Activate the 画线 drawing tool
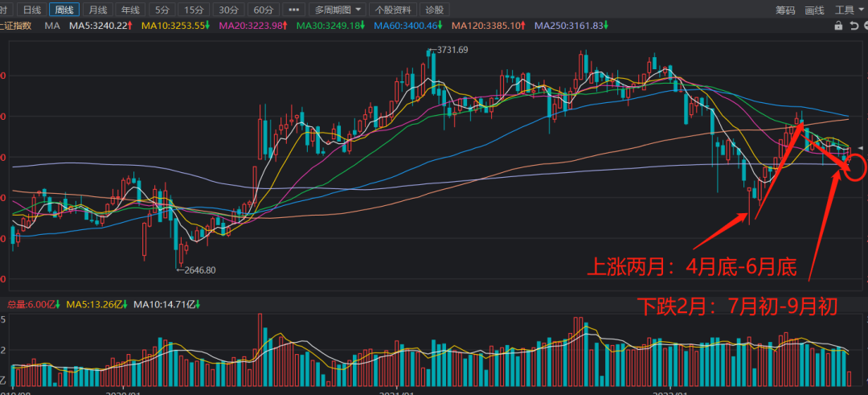This screenshot has height=395, width=868. click(x=815, y=10)
